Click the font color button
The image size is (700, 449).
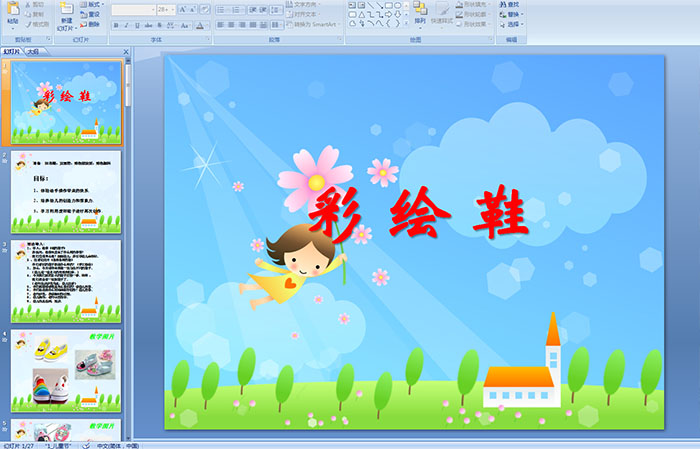coord(200,25)
